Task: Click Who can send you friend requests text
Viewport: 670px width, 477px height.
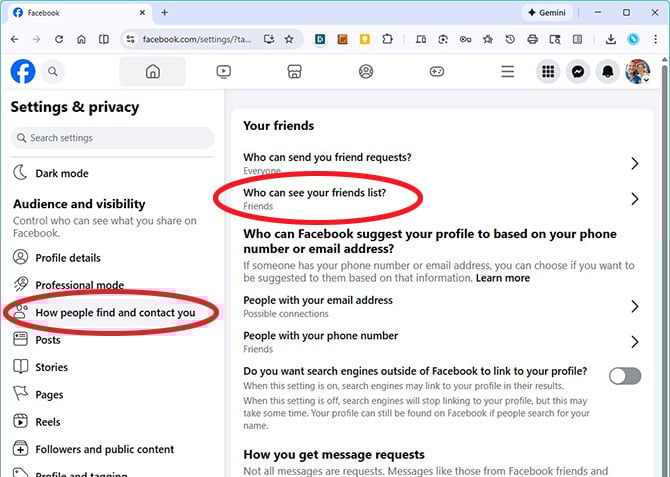Action: pyautogui.click(x=327, y=157)
